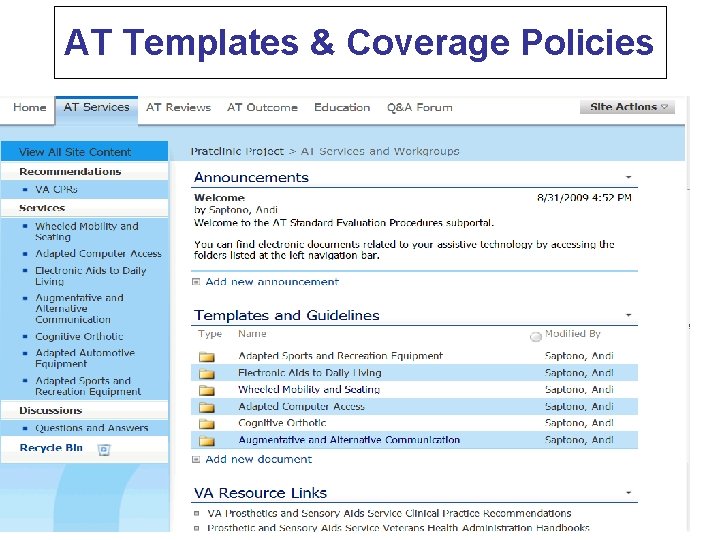Expand the VA Resource Links menu arrow
Image resolution: width=720 pixels, height=540 pixels.
(x=629, y=493)
